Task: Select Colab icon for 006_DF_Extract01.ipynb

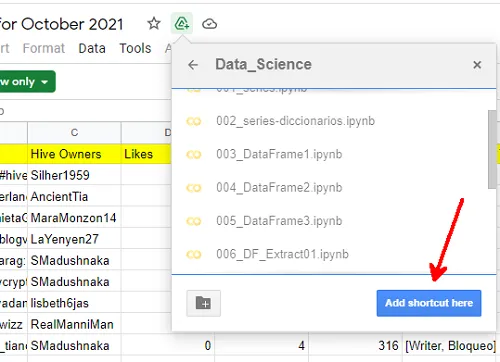Action: (x=194, y=255)
